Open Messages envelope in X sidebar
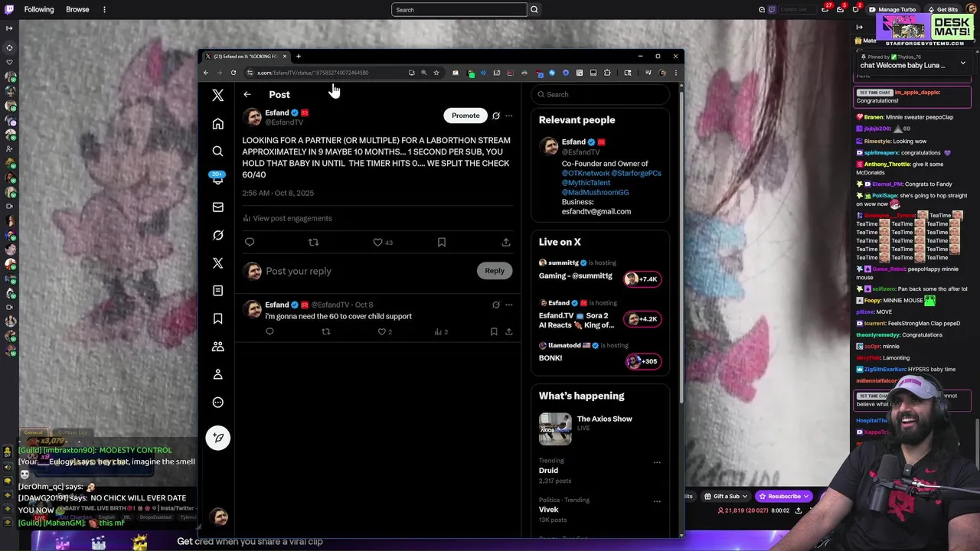 [218, 207]
